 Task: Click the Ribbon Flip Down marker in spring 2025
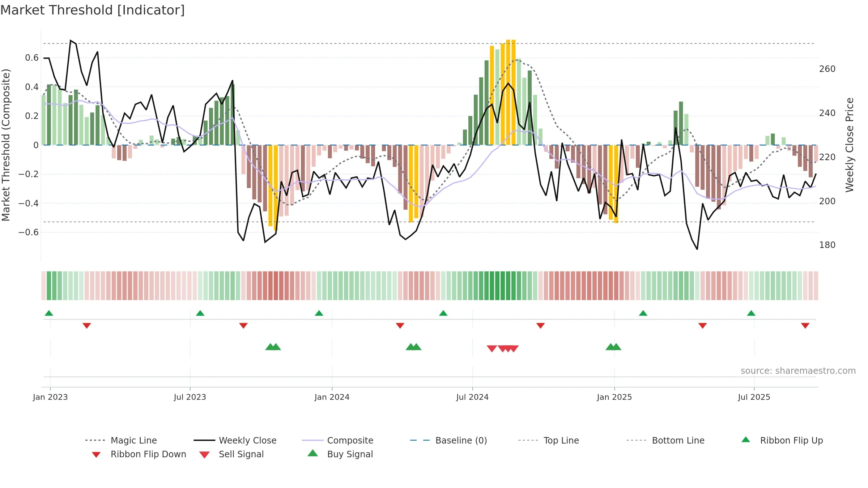pyautogui.click(x=703, y=326)
